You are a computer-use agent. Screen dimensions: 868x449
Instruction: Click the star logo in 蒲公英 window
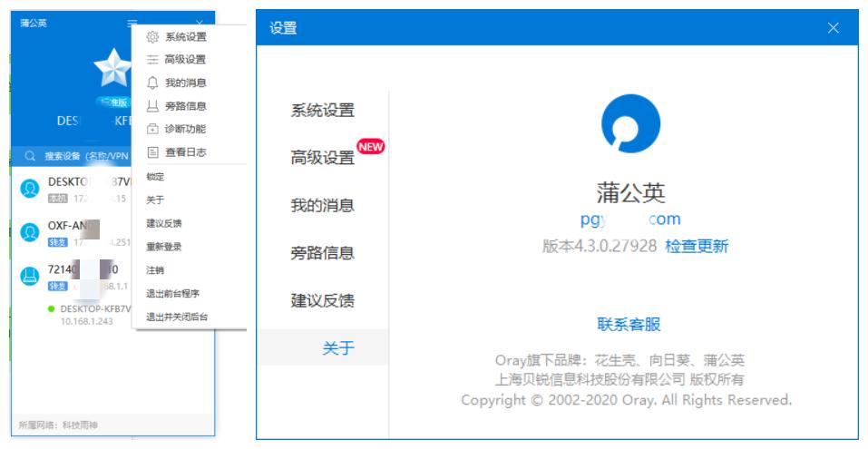pos(112,68)
